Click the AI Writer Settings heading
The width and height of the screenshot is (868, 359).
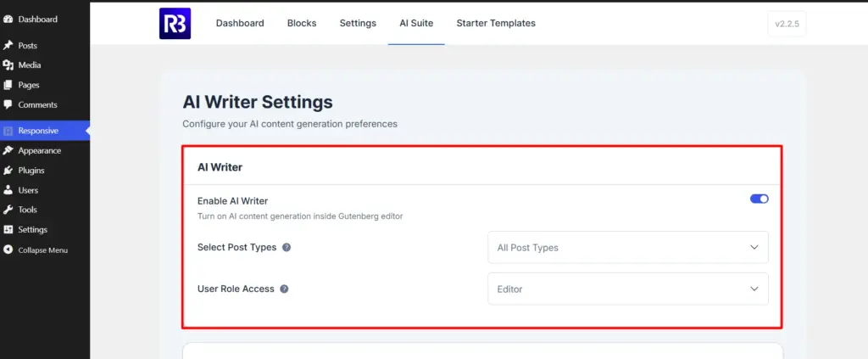pyautogui.click(x=258, y=102)
